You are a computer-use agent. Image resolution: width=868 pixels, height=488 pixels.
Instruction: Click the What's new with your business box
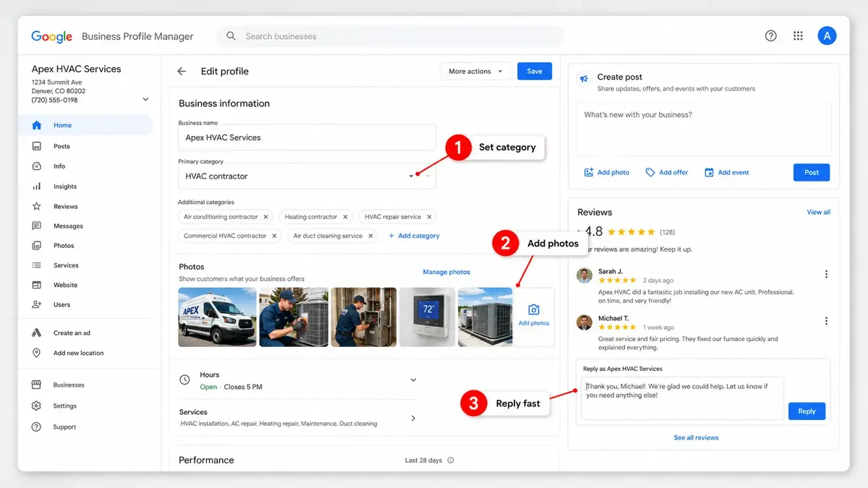(x=704, y=129)
